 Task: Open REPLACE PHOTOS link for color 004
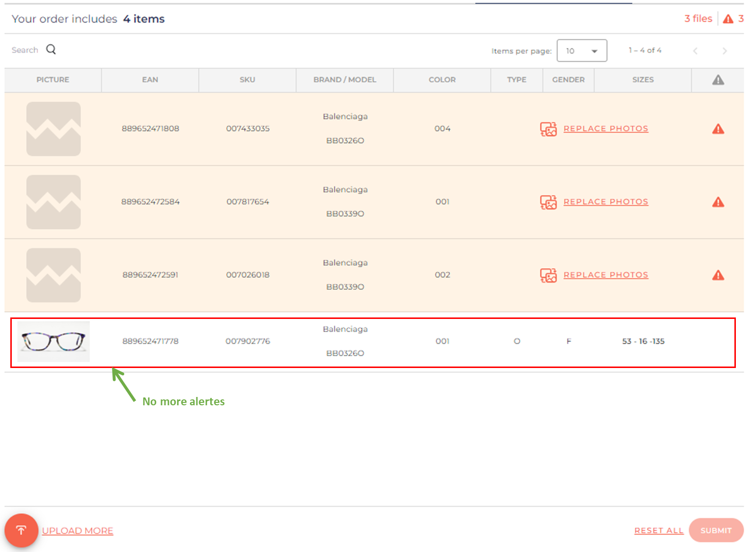[x=606, y=129]
